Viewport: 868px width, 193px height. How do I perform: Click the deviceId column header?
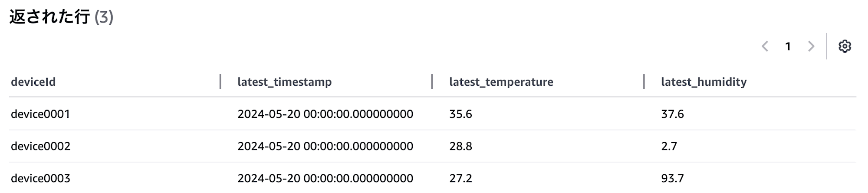click(33, 82)
